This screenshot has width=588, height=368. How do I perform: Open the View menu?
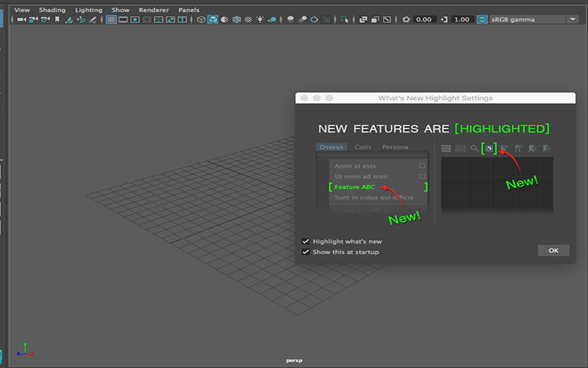point(22,10)
